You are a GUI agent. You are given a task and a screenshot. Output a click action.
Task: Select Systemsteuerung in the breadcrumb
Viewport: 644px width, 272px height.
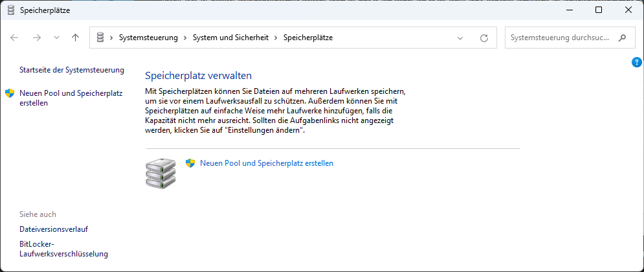148,38
